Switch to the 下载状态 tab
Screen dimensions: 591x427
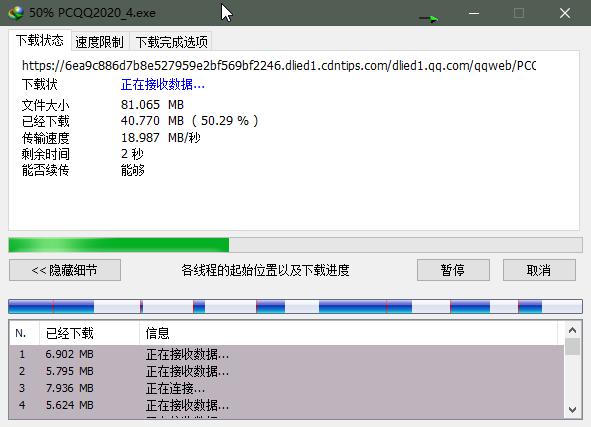40,40
